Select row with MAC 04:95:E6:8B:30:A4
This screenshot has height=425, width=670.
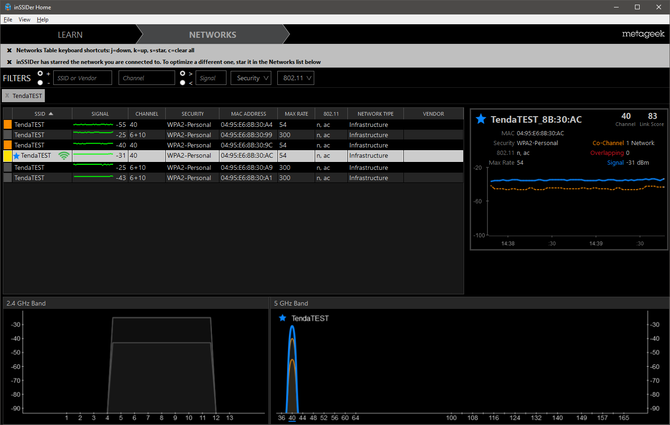coord(233,125)
